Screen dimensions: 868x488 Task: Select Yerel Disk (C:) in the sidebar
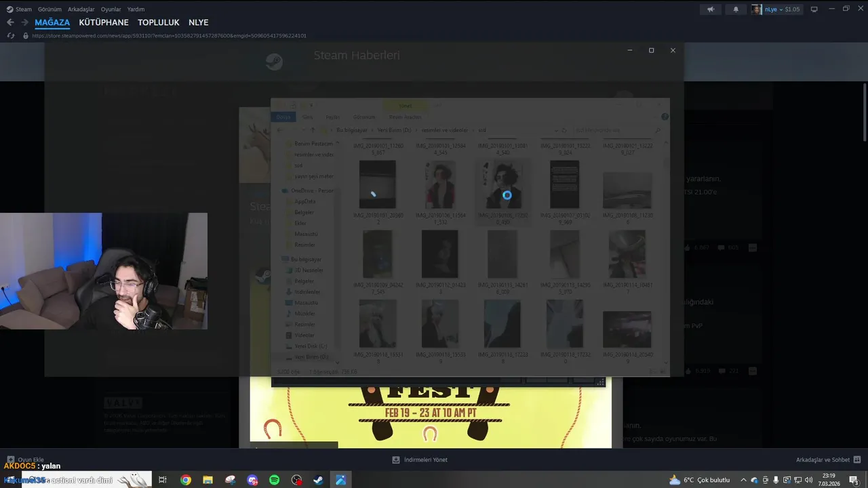click(x=306, y=346)
